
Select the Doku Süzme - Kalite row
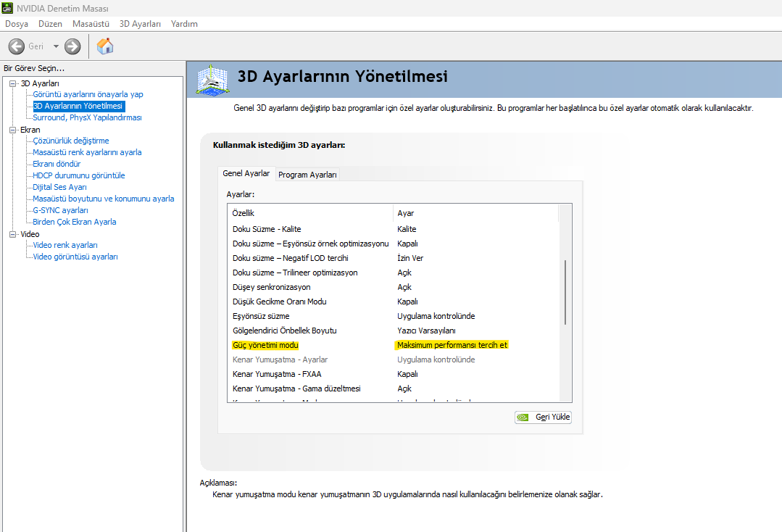pos(393,229)
